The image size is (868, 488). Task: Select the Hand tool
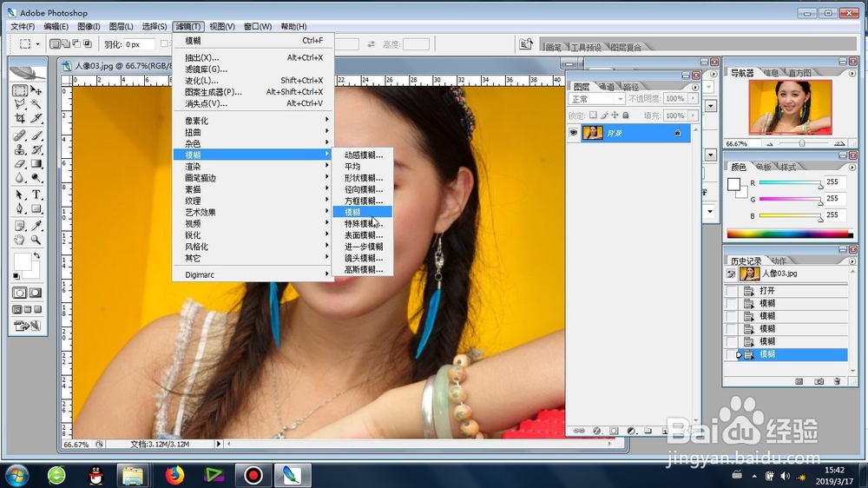(20, 240)
